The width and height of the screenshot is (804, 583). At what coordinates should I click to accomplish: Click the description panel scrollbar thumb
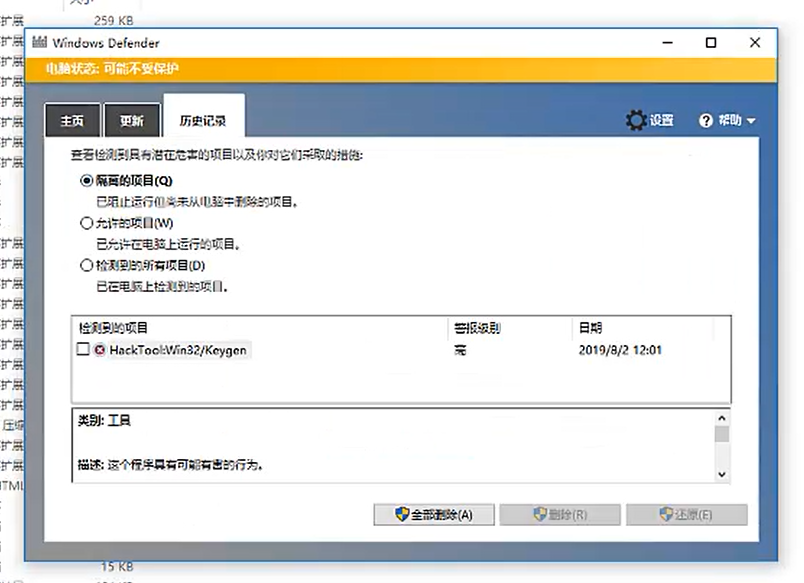[722, 434]
